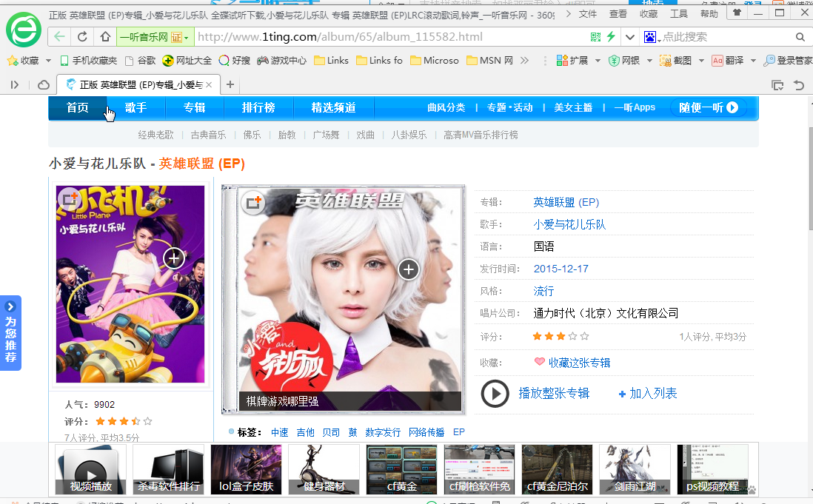Click the 小爱与花儿乐队 artist link

coord(569,224)
